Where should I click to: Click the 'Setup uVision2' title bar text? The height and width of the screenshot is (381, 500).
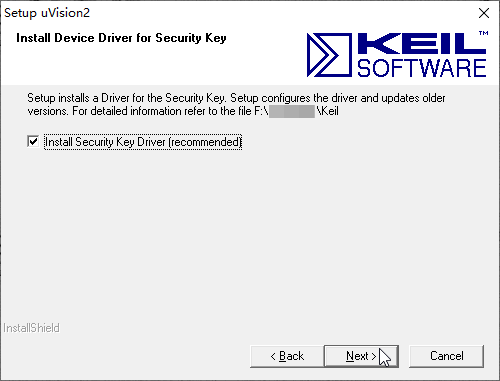47,13
